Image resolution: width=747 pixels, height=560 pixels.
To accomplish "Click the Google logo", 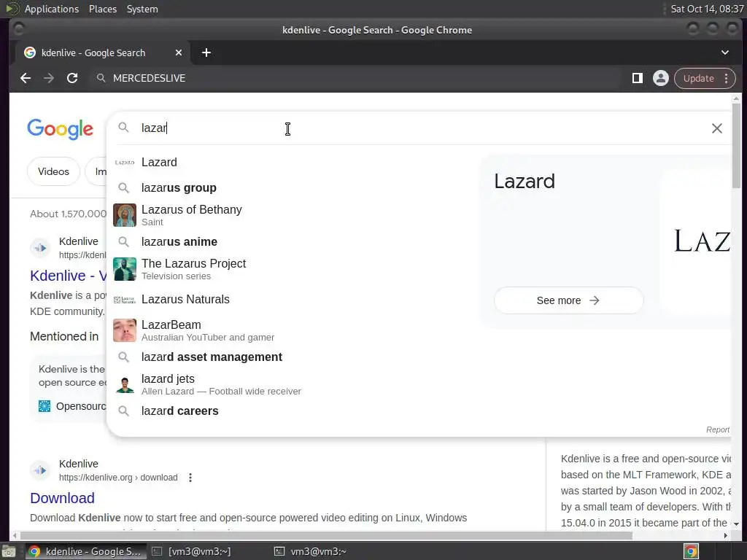I will (60, 128).
